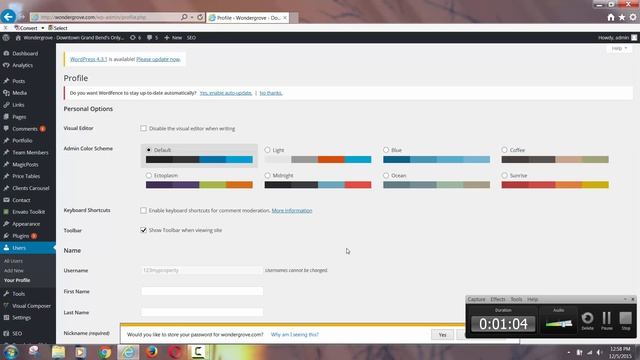Open the browser Home icon

pyautogui.click(x=611, y=17)
